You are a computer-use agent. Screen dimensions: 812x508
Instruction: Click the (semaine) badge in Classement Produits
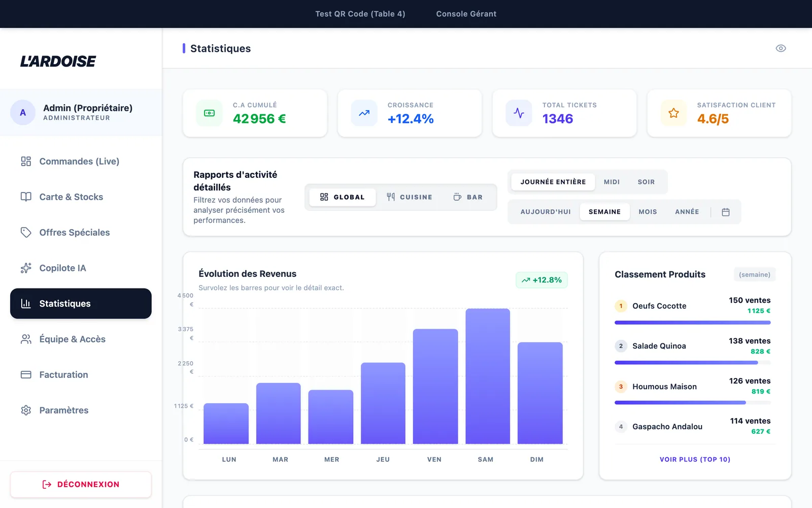pyautogui.click(x=755, y=275)
